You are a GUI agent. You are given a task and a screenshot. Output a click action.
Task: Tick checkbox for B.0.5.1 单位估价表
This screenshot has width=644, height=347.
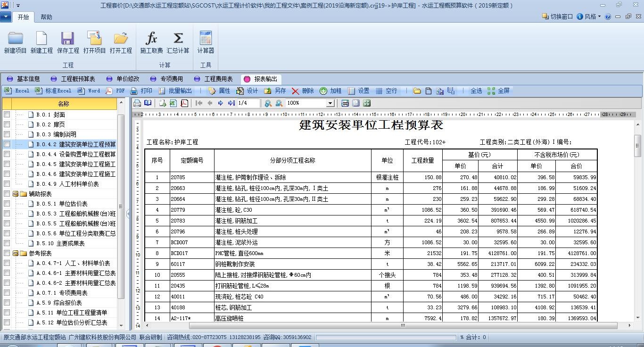(x=7, y=204)
